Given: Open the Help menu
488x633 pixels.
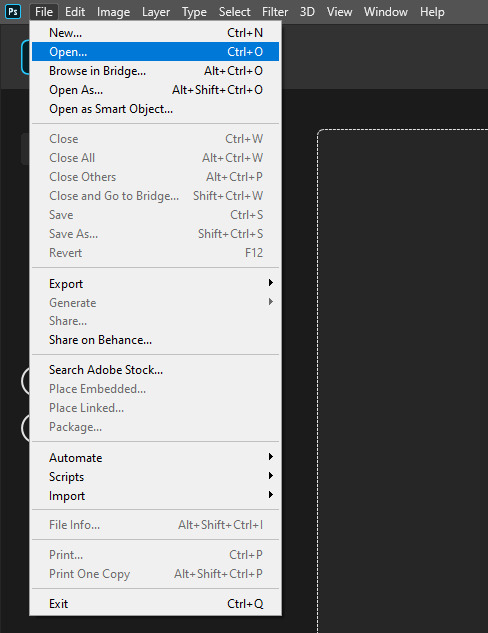Looking at the screenshot, I should [432, 12].
